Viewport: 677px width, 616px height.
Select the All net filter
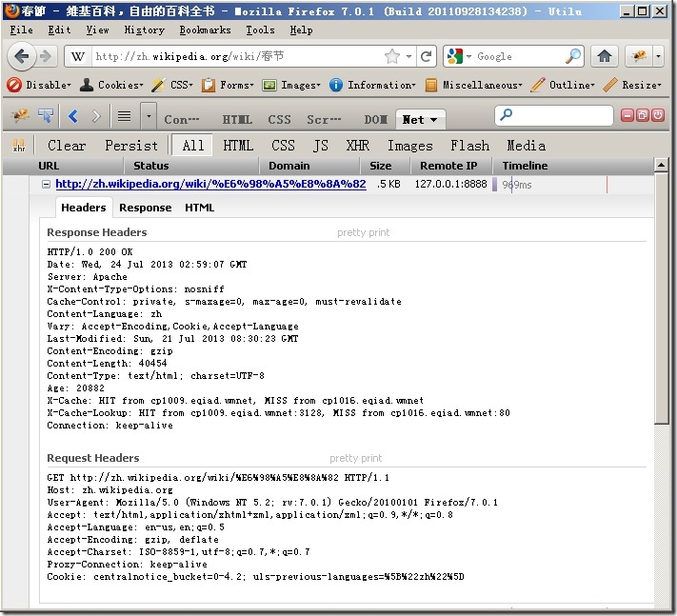(192, 146)
